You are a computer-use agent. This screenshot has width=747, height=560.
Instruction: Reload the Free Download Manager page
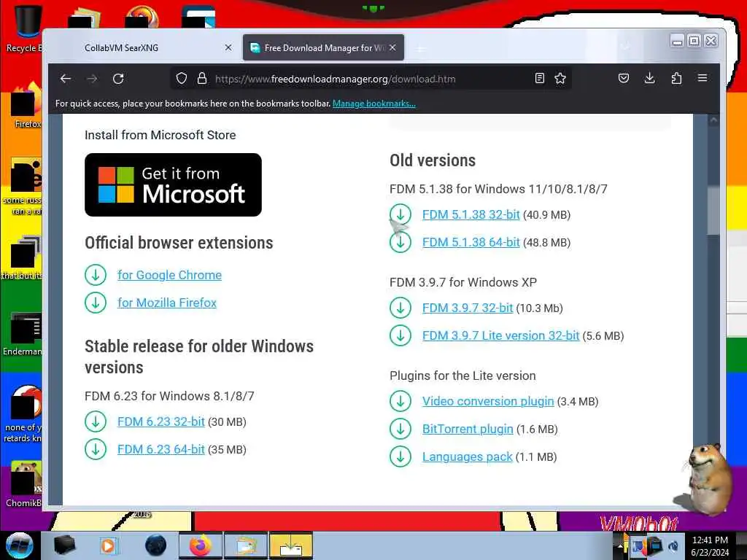pos(118,79)
